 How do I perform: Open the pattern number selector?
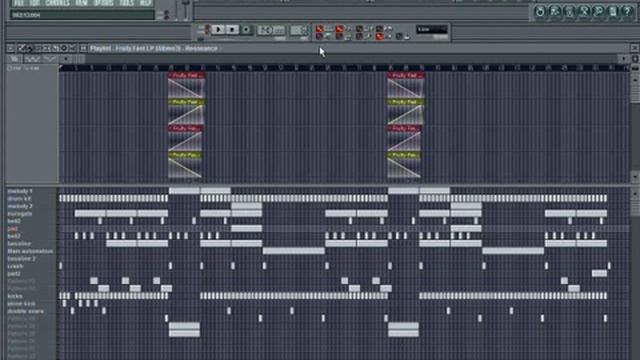299,30
